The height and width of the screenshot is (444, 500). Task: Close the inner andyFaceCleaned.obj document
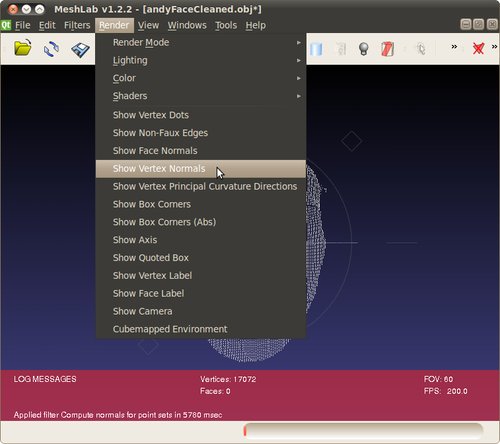coord(492,24)
